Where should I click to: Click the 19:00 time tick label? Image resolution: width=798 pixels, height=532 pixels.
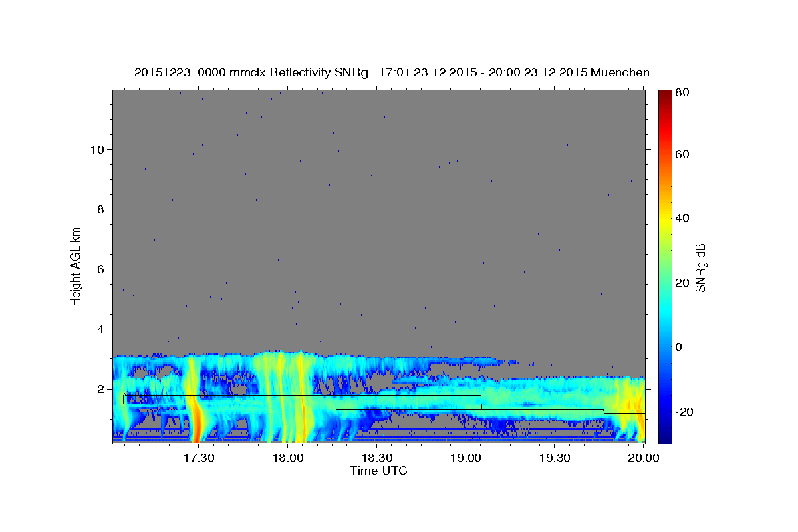point(465,458)
